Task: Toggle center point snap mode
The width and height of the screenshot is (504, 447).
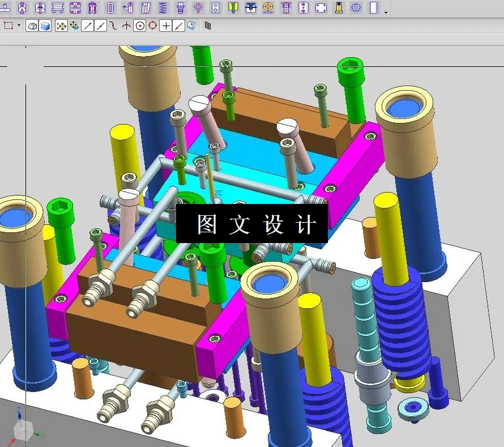Action: pos(139,25)
